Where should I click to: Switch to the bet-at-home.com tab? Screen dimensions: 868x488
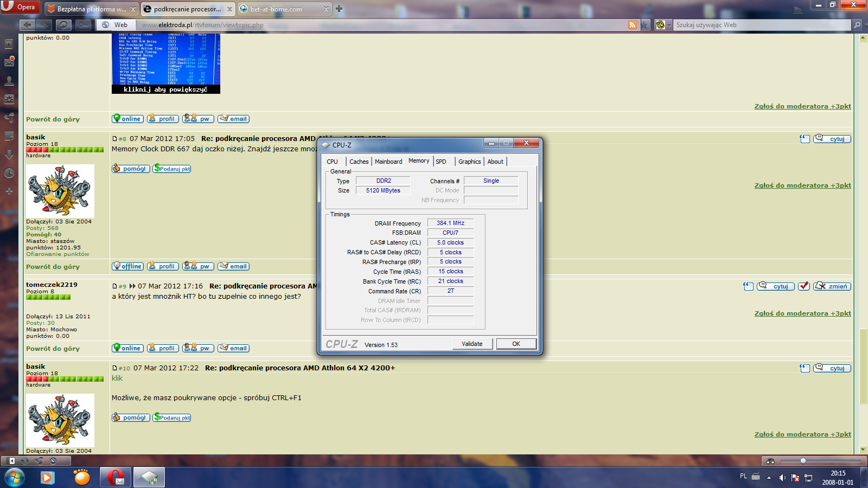click(284, 9)
